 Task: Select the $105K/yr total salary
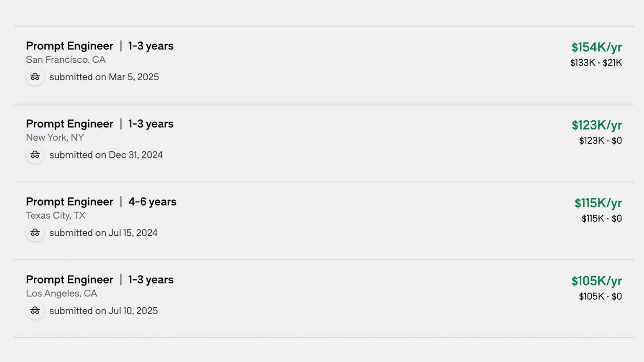point(596,281)
